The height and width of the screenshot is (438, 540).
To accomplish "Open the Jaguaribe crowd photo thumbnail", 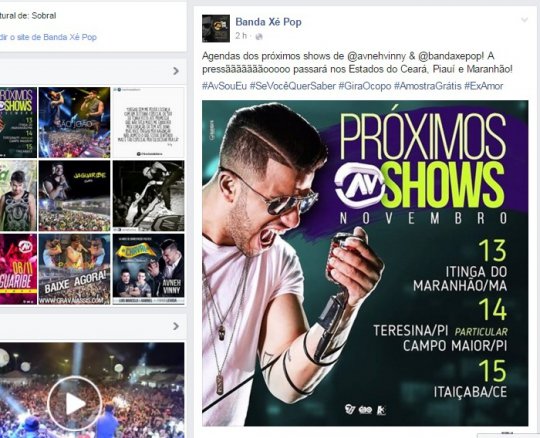I will click(74, 196).
